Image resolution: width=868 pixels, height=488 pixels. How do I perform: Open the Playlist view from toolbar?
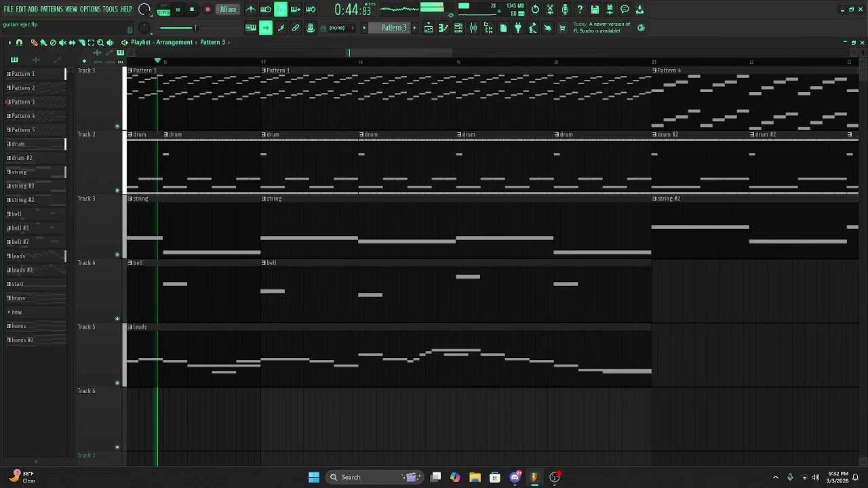[429, 28]
